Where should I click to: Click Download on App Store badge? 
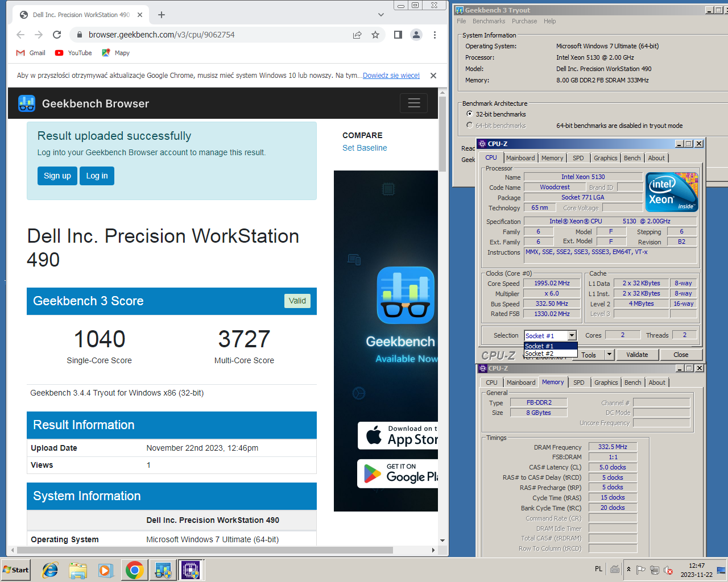click(x=398, y=436)
